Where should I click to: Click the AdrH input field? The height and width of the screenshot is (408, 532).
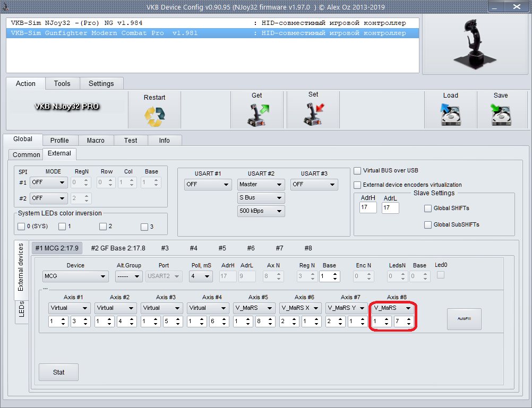[367, 207]
